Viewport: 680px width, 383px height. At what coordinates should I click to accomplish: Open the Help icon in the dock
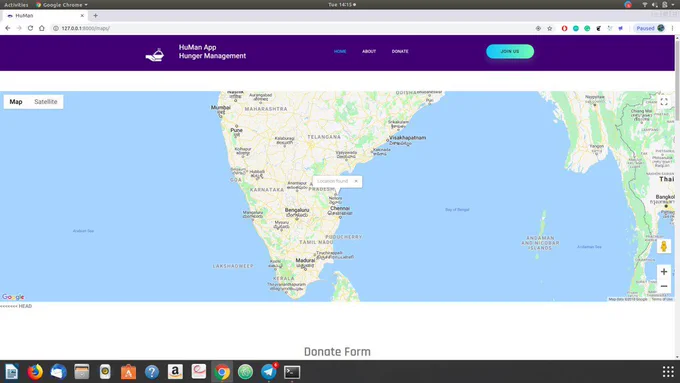pos(152,372)
